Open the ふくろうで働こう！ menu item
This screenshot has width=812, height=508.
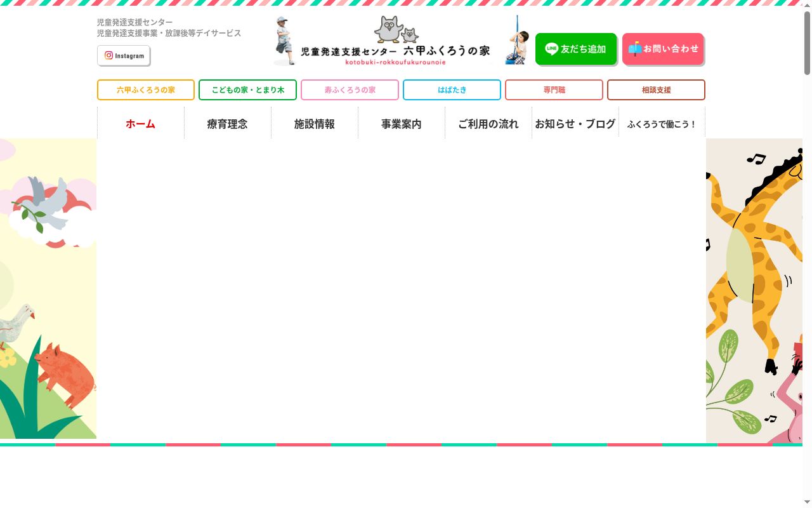(x=662, y=123)
